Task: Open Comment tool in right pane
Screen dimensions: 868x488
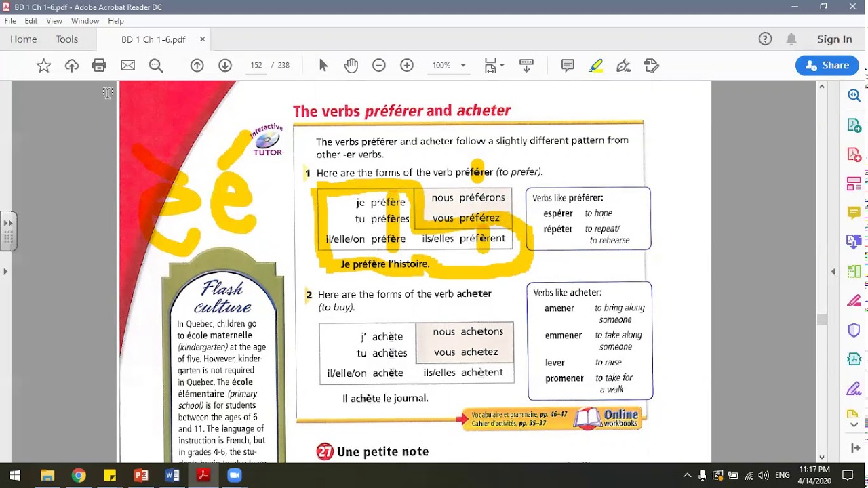Action: pos(854,213)
